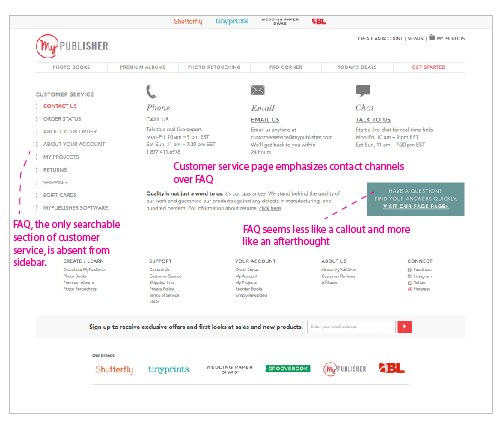Click the Instagram icon in Connect column

(x=410, y=276)
